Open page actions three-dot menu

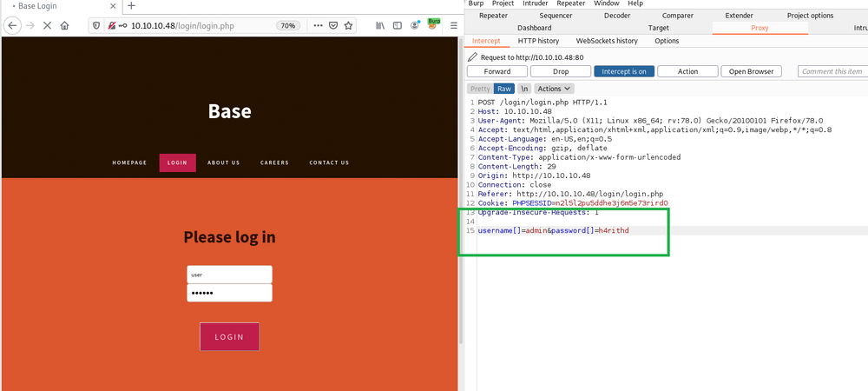click(x=318, y=25)
